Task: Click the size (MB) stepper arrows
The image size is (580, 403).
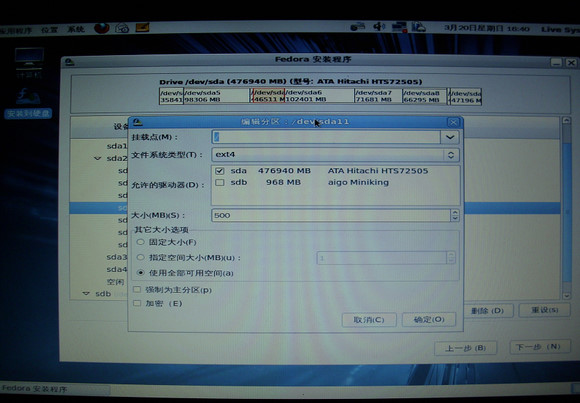Action: click(x=455, y=215)
